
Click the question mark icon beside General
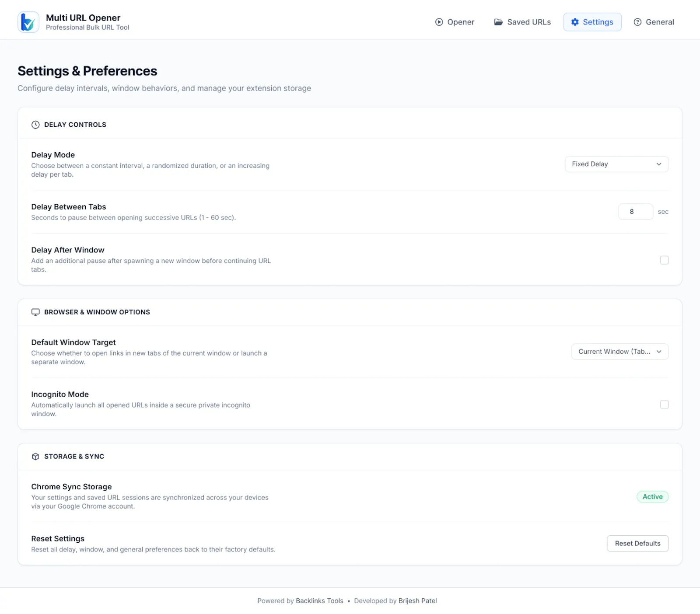637,22
